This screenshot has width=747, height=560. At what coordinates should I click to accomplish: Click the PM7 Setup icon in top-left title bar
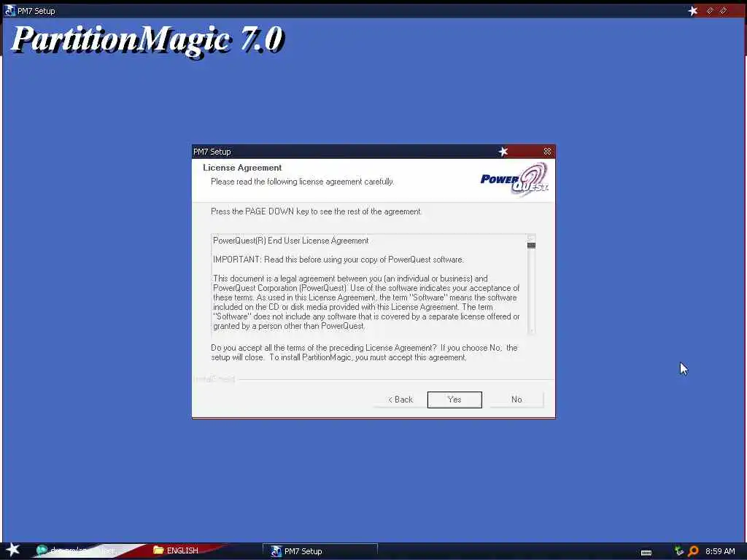pos(9,10)
